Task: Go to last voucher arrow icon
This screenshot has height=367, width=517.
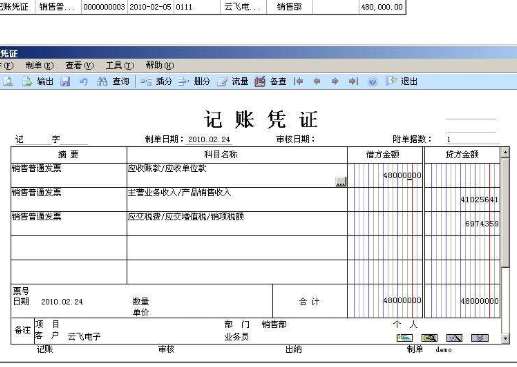Action: coord(353,81)
